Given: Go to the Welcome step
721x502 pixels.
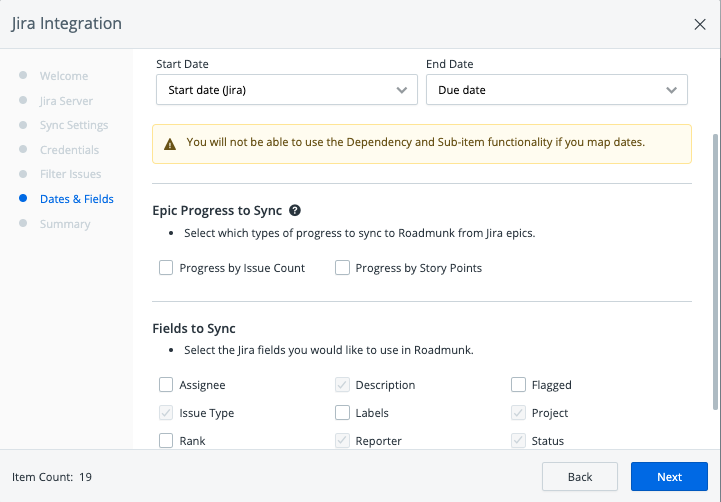Looking at the screenshot, I should tap(64, 76).
